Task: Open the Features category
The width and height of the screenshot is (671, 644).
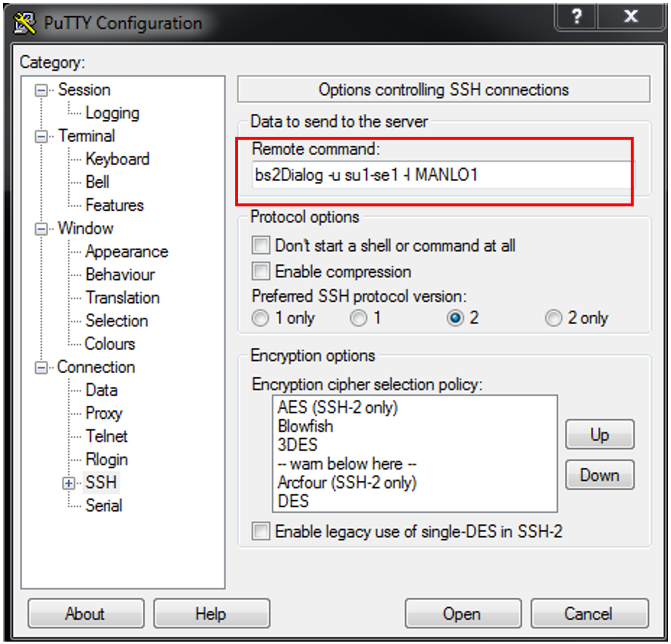Action: 114,205
